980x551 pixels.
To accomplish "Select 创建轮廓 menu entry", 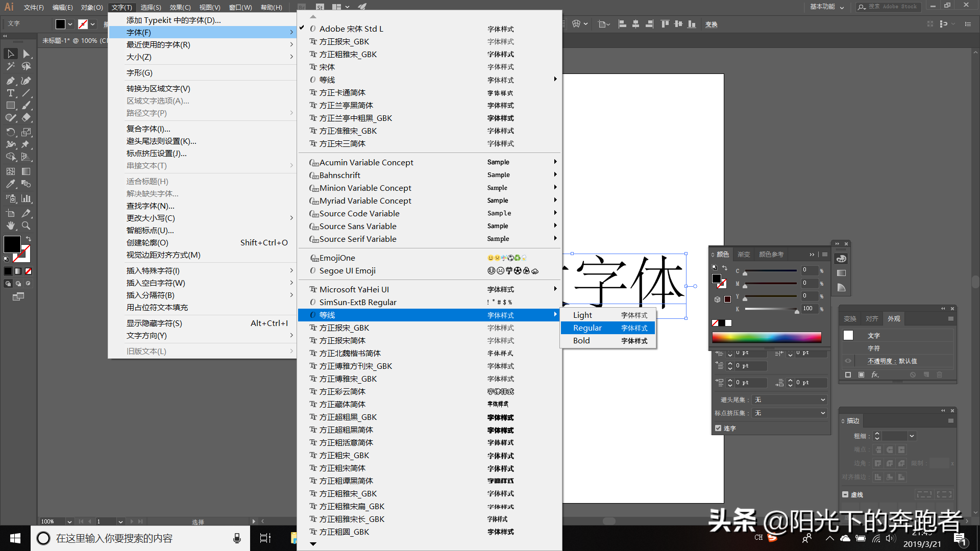I will [148, 243].
